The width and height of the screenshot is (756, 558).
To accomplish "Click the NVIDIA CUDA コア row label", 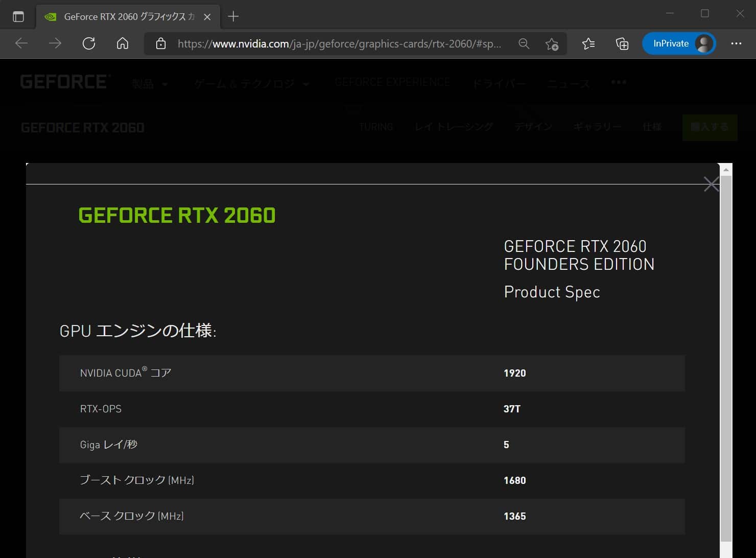I will coord(126,373).
